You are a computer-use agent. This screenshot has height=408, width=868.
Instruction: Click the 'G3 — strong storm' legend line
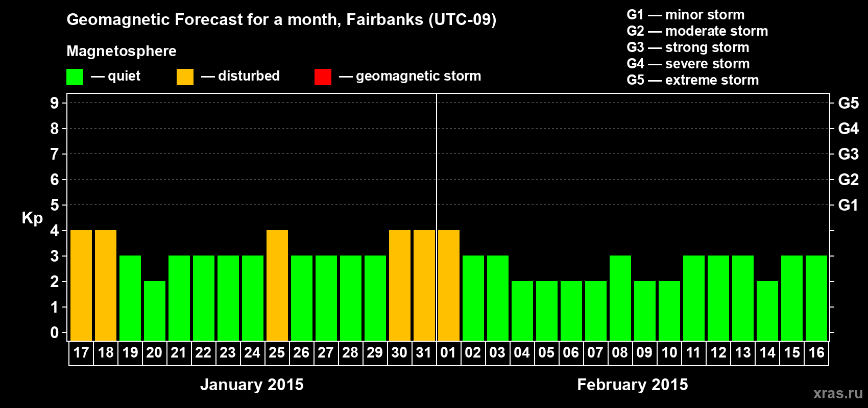click(688, 47)
